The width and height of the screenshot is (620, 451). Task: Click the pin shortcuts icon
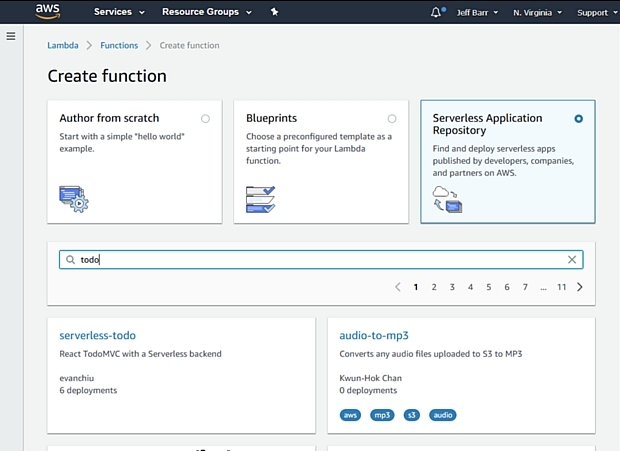click(x=275, y=12)
